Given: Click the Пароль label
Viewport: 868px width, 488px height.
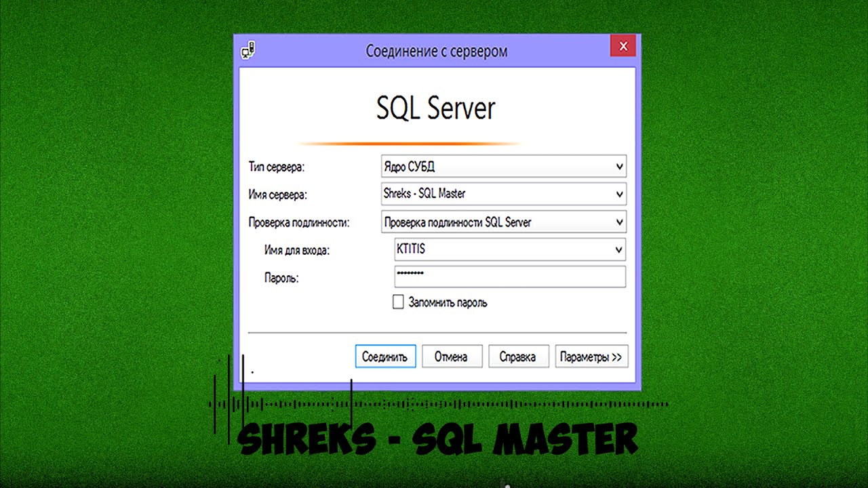Looking at the screenshot, I should point(281,278).
